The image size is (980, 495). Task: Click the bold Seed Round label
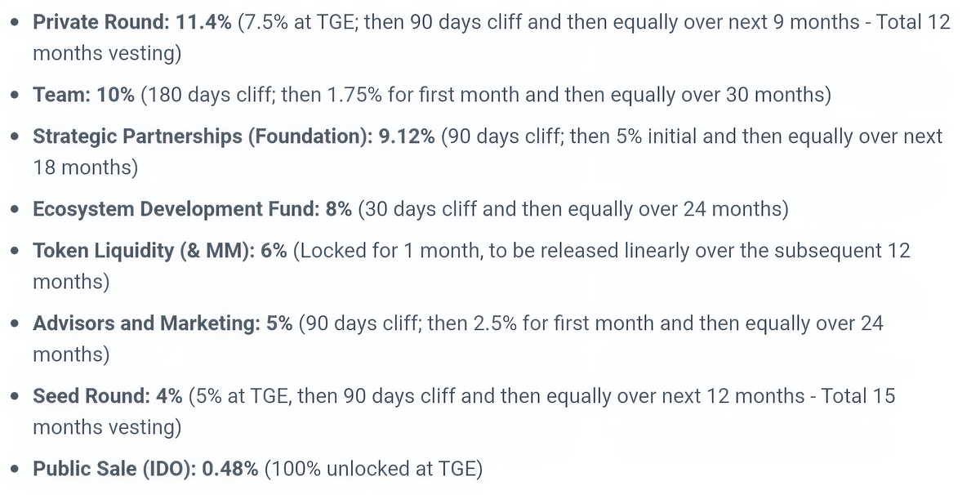pos(92,396)
